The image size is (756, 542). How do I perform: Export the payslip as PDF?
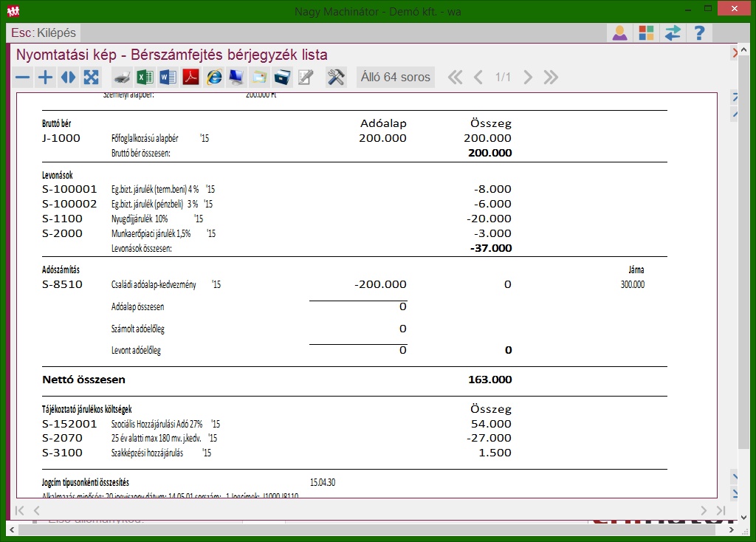191,78
